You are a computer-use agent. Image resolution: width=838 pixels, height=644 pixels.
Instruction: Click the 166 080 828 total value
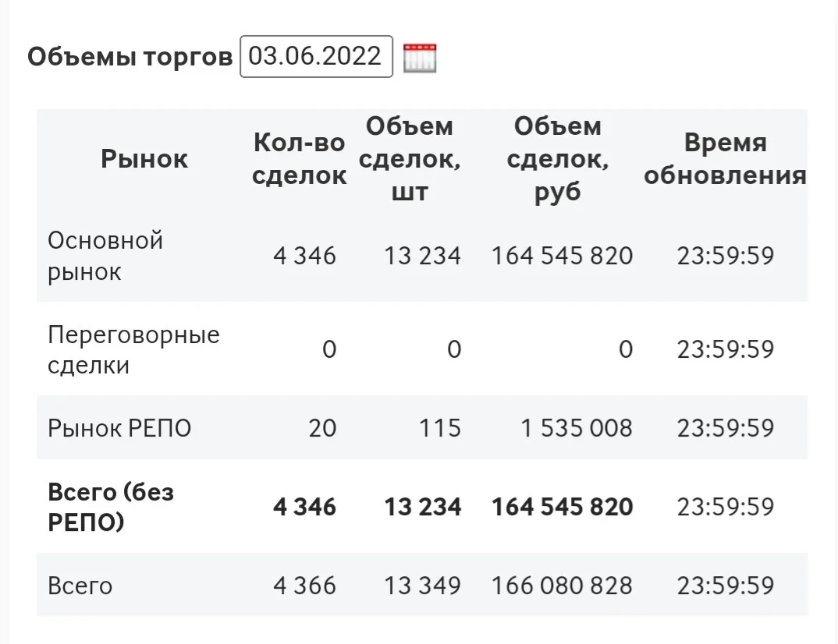(x=563, y=586)
